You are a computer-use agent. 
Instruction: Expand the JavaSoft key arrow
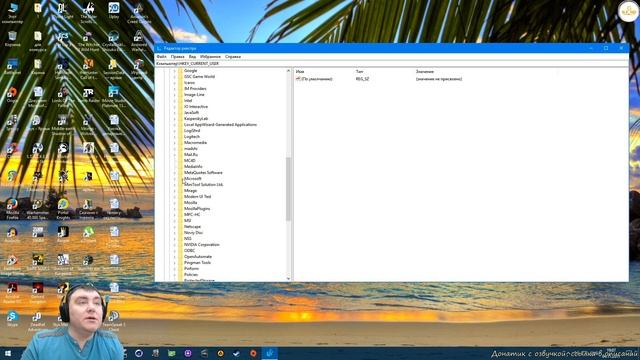pos(174,113)
